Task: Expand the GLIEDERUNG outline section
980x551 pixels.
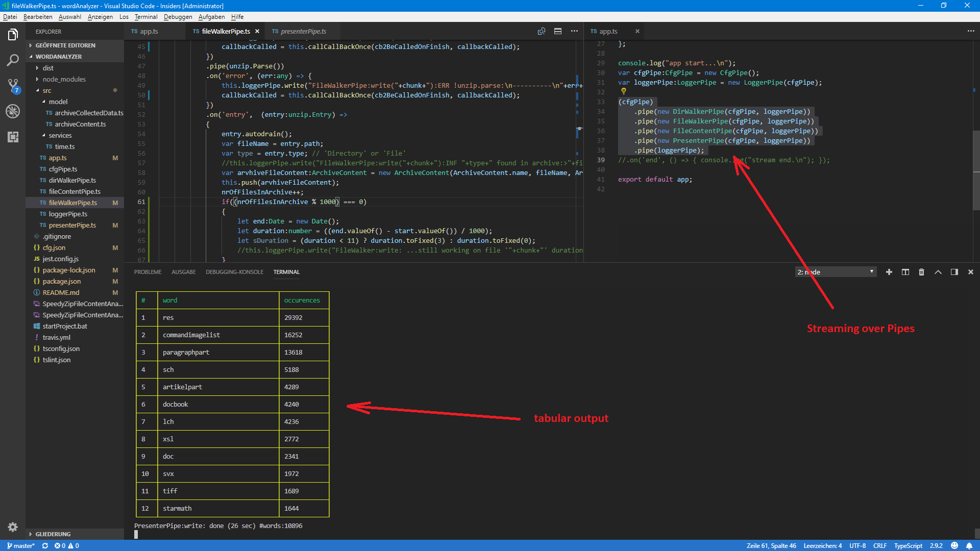Action: [x=53, y=534]
